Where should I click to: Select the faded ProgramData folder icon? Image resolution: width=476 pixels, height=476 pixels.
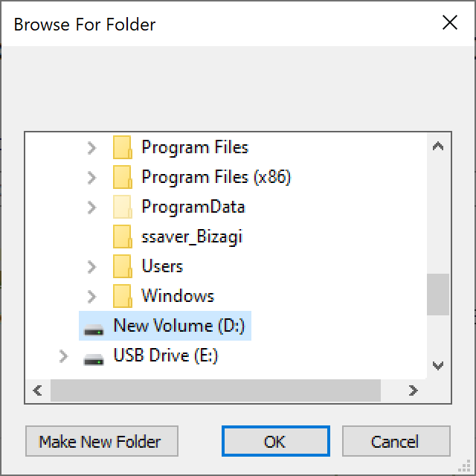pos(122,207)
